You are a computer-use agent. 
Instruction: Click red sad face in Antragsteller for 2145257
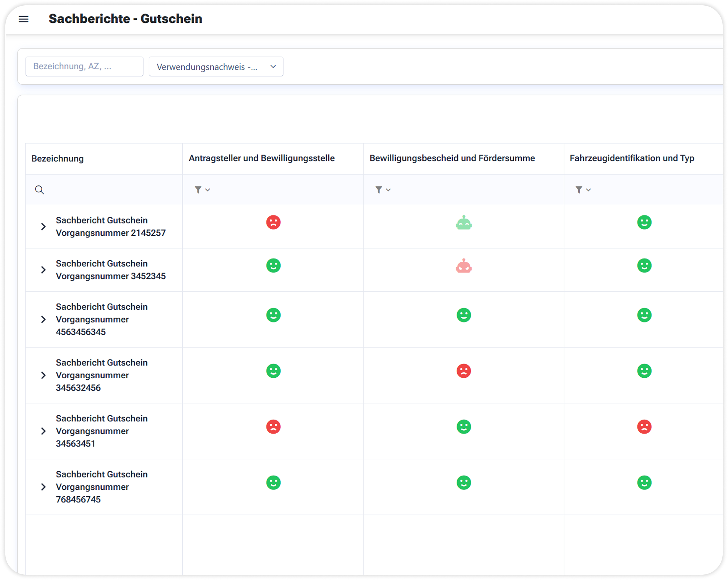273,222
